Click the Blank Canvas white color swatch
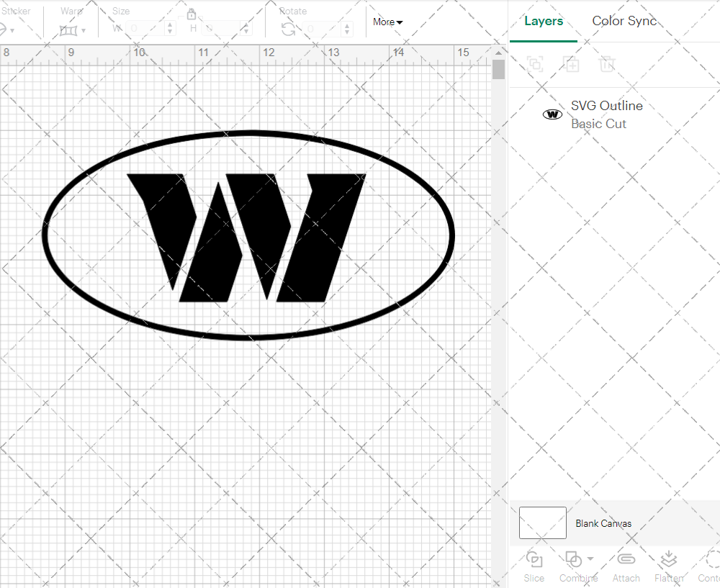The image size is (720, 588). point(542,523)
